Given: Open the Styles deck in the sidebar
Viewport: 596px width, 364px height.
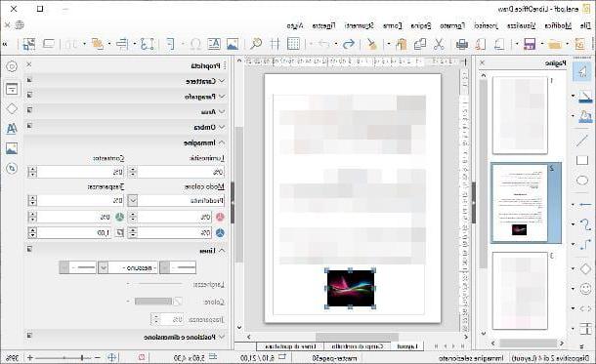Looking at the screenshot, I should coord(12,129).
